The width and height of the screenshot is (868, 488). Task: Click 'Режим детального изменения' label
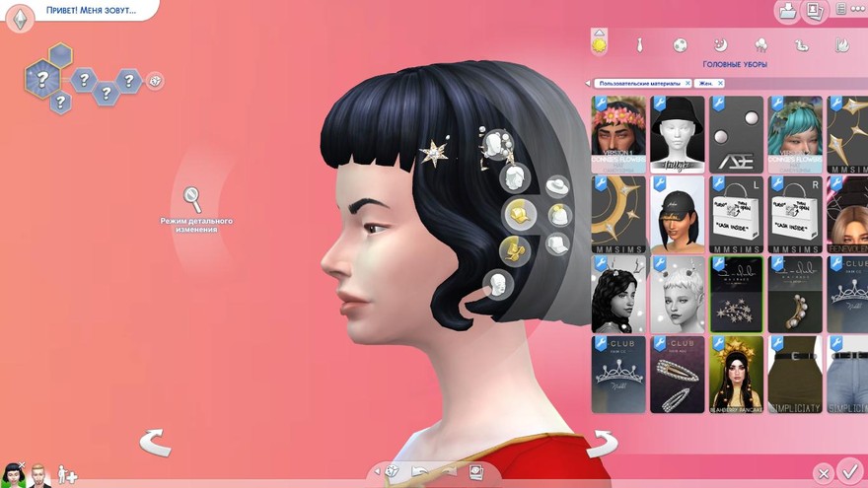tap(196, 225)
